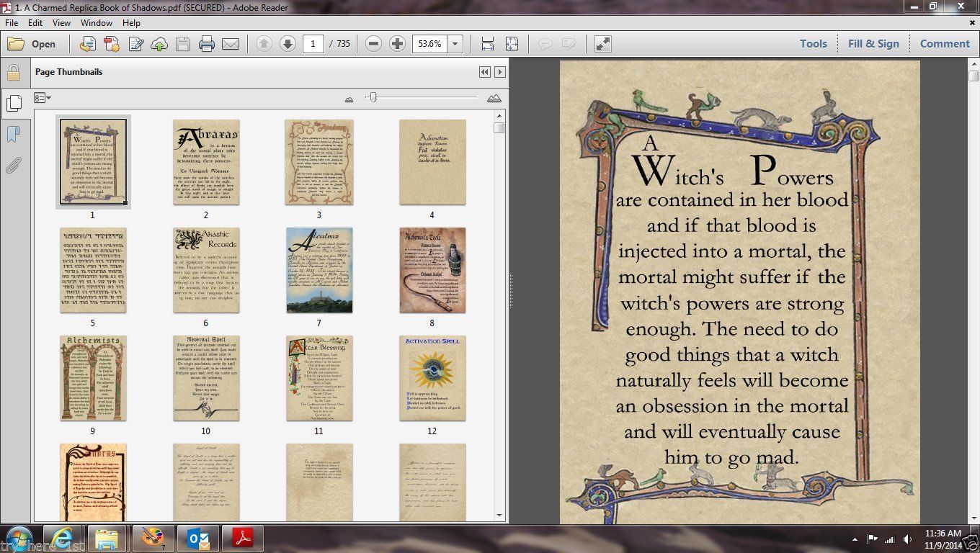Open the View menu
Image resolution: width=980 pixels, height=553 pixels.
point(61,23)
